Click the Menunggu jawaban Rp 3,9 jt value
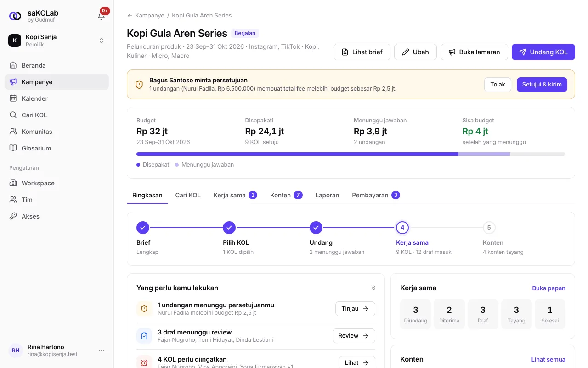 coord(370,131)
